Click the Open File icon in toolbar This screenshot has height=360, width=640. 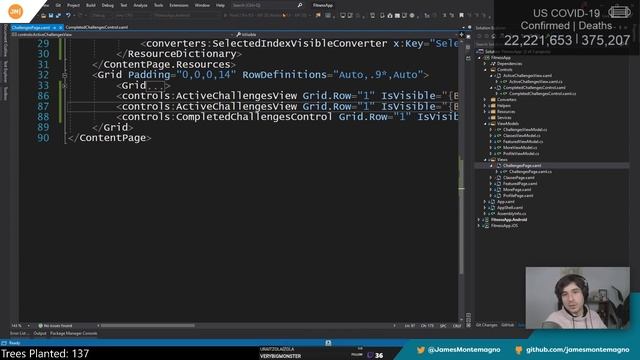point(43,16)
